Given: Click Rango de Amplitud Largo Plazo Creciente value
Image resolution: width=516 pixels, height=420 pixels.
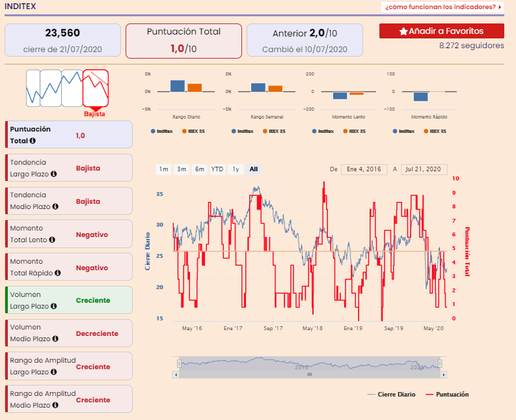Looking at the screenshot, I should click(93, 367).
